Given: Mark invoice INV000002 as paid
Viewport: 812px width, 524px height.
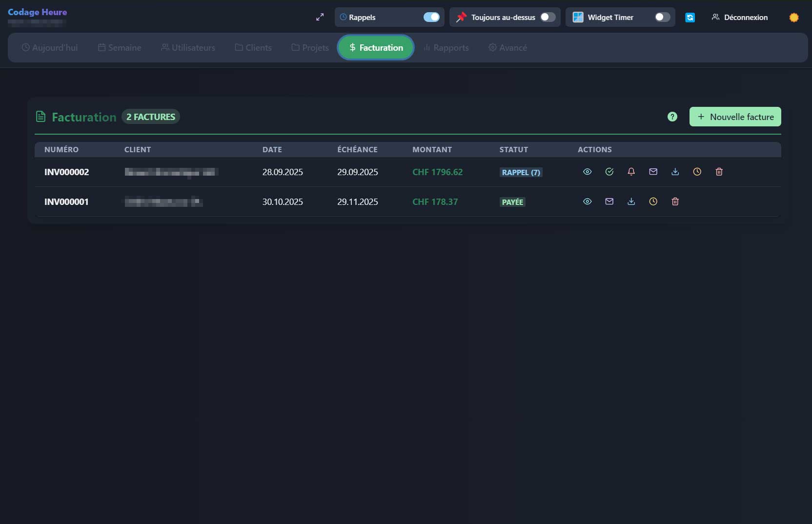Looking at the screenshot, I should (609, 172).
